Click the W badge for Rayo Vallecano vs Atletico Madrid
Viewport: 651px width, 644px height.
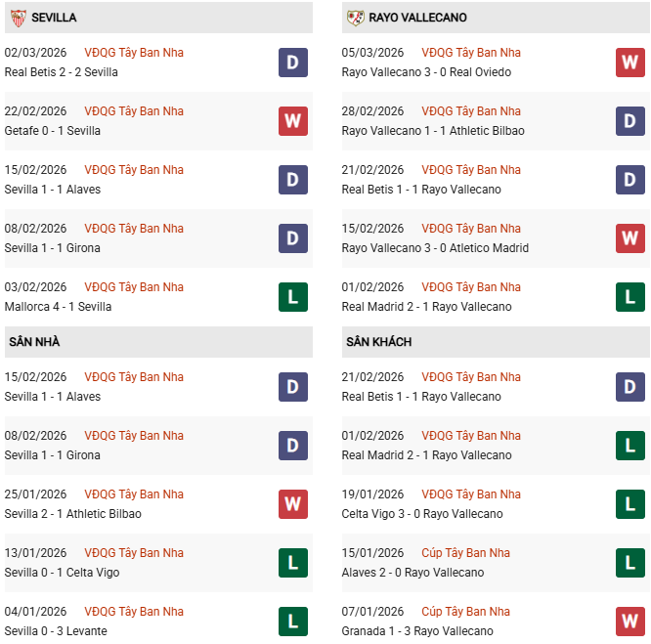click(629, 238)
